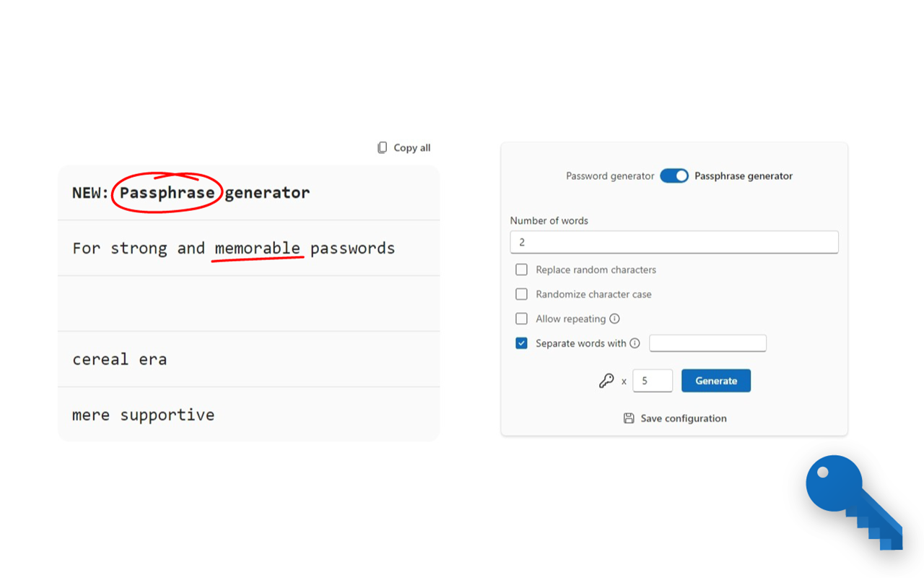Image resolution: width=924 pixels, height=578 pixels.
Task: Click the floppy disk Save configuration icon
Action: pos(629,418)
